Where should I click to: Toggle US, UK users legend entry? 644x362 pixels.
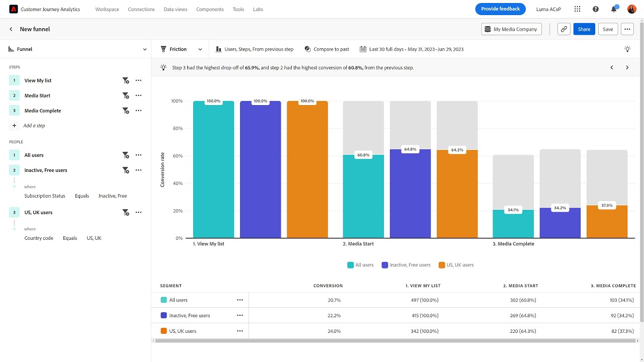coord(456,265)
